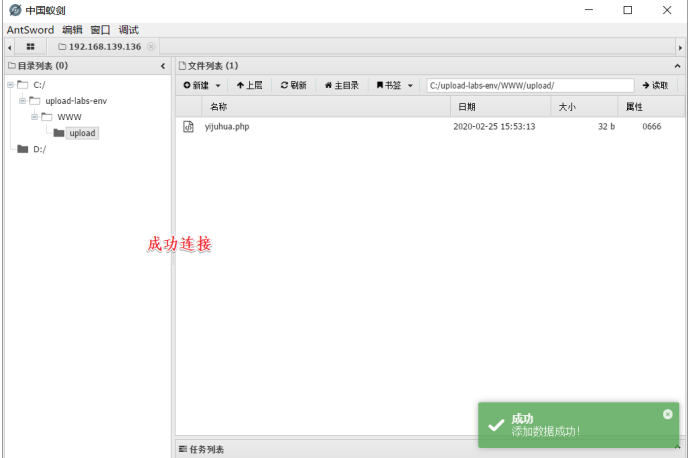Maximize the 中国蚁剑 window
Screen dimensions: 693x458
click(628, 10)
